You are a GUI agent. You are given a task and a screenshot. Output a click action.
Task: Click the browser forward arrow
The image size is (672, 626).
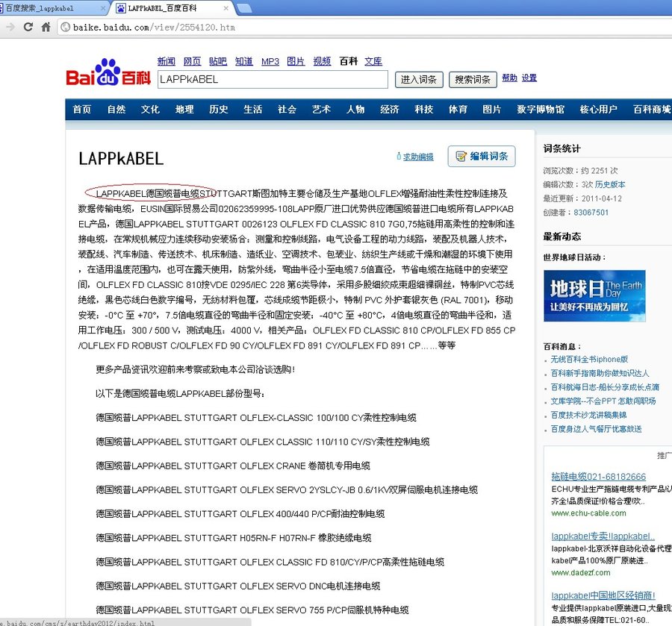10,27
